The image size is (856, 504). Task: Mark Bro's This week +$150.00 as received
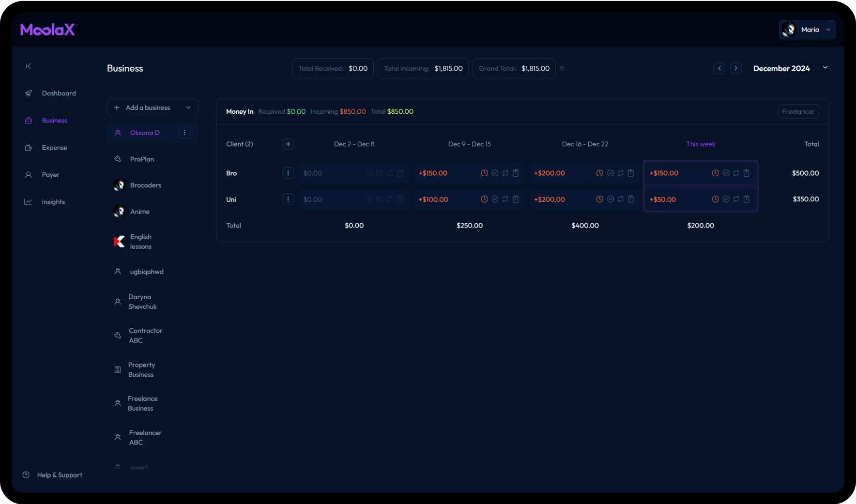726,173
